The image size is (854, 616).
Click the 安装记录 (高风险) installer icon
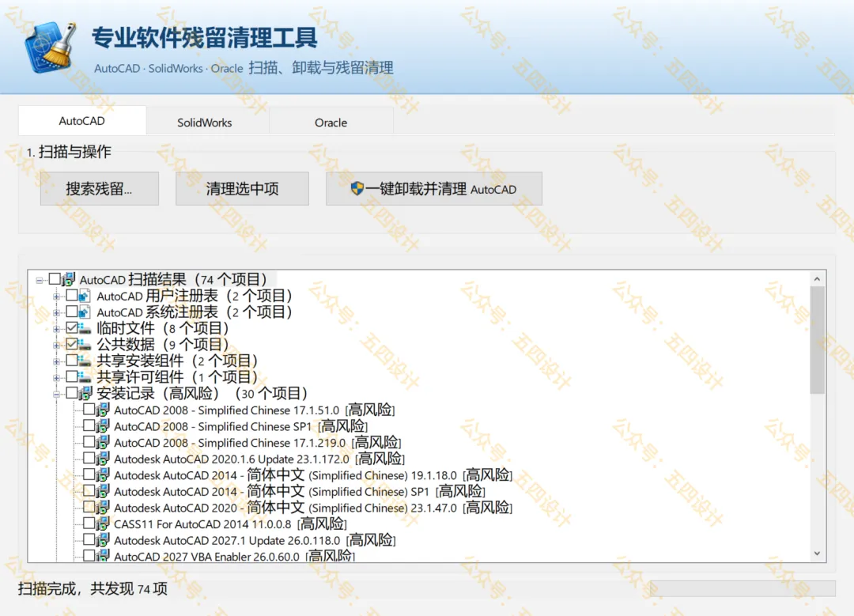85,393
